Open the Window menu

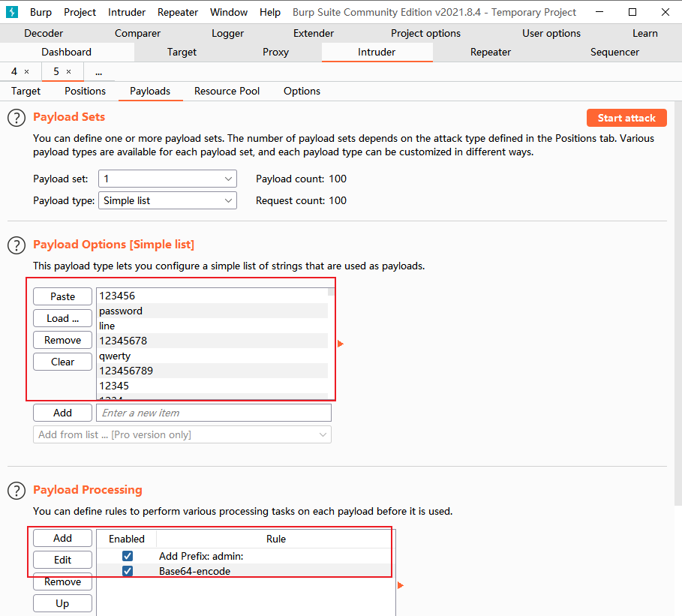click(229, 12)
